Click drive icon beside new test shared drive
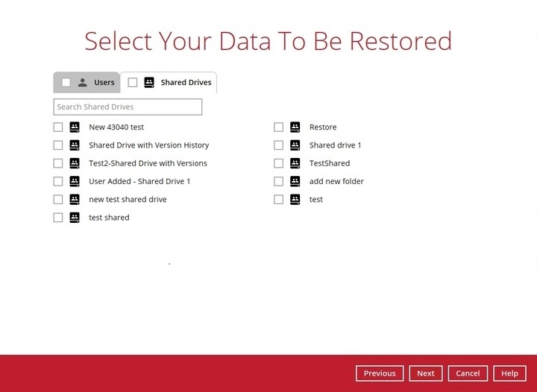 click(75, 200)
